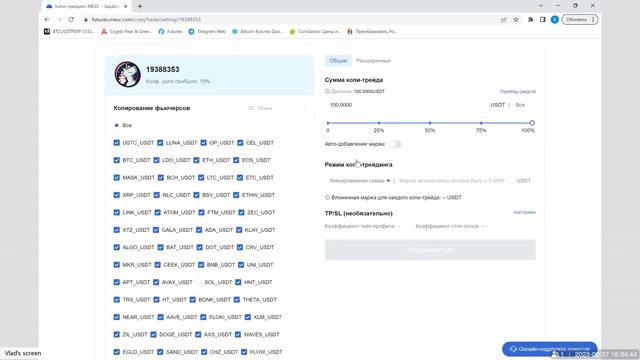Click the transfer funds link
Viewport: 640px width, 360px height.
pyautogui.click(x=518, y=91)
